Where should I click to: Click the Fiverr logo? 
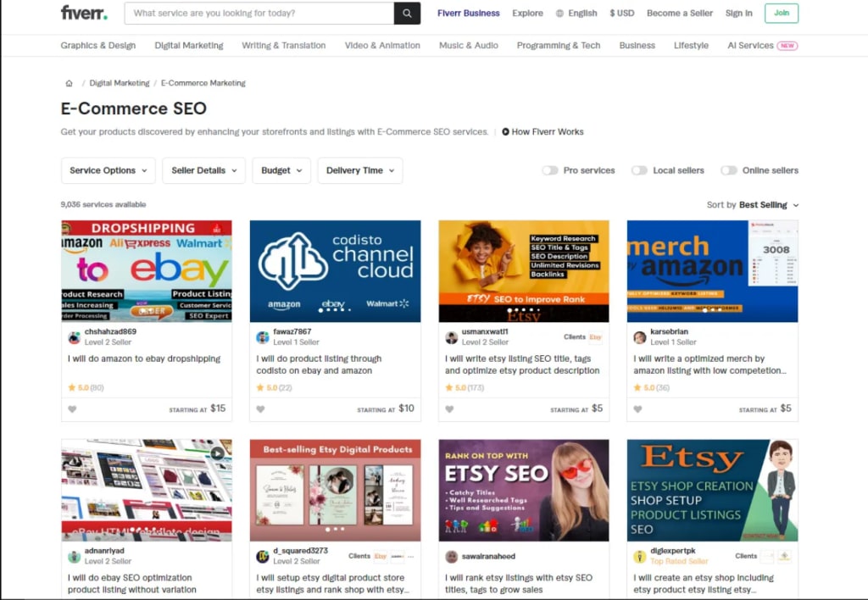[84, 13]
